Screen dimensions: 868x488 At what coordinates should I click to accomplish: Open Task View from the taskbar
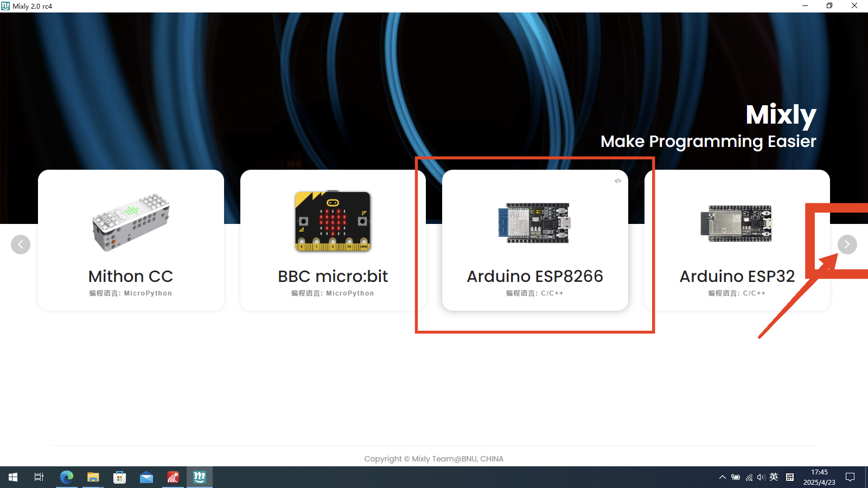pos(39,477)
